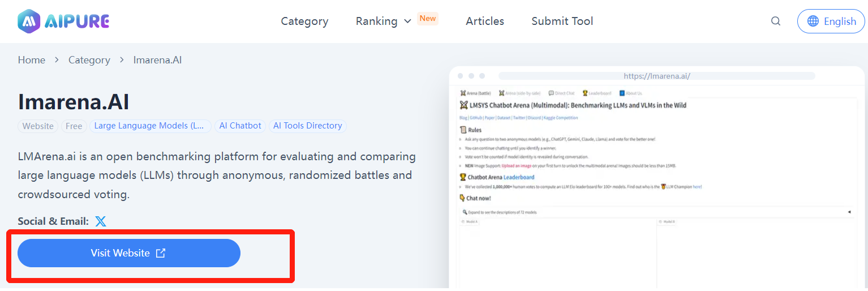The image size is (868, 291).
Task: Click the https://lmarena.ai/ address in preview
Action: (657, 76)
